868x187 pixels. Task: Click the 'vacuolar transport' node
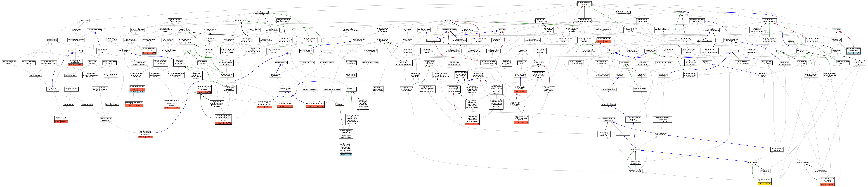coord(113,104)
